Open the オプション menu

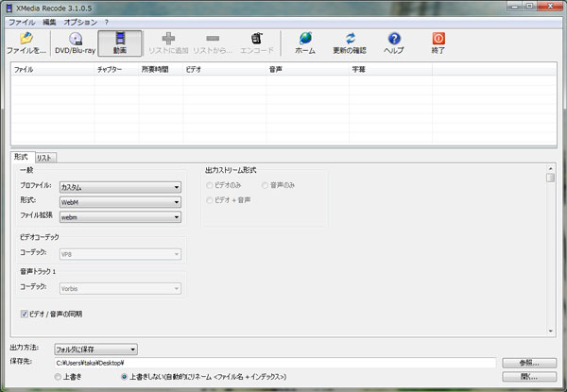[x=79, y=22]
